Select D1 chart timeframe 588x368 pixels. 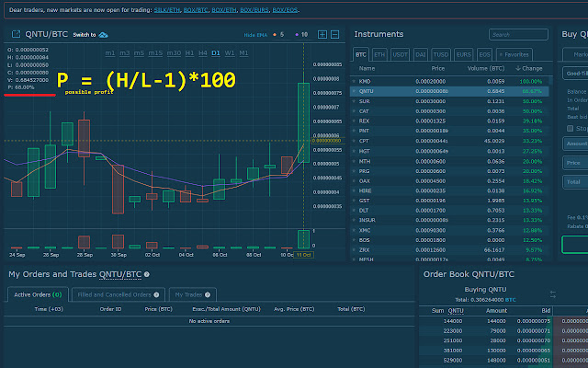tap(216, 53)
